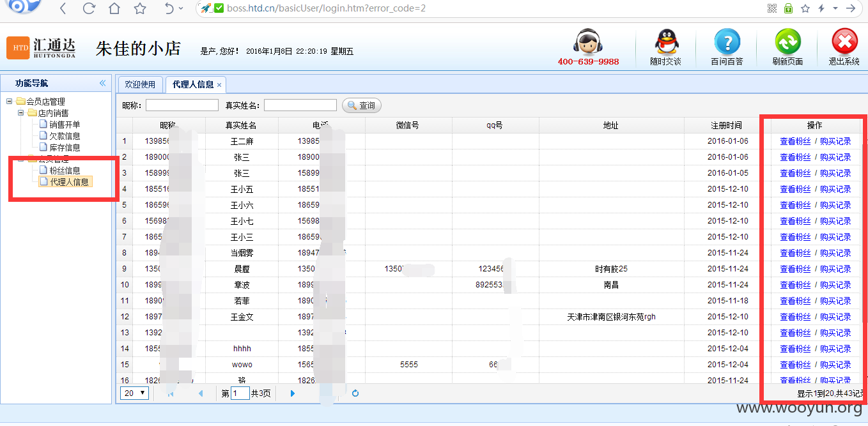The image size is (868, 426).
Task: Select the name cell 王小六
Action: click(242, 205)
